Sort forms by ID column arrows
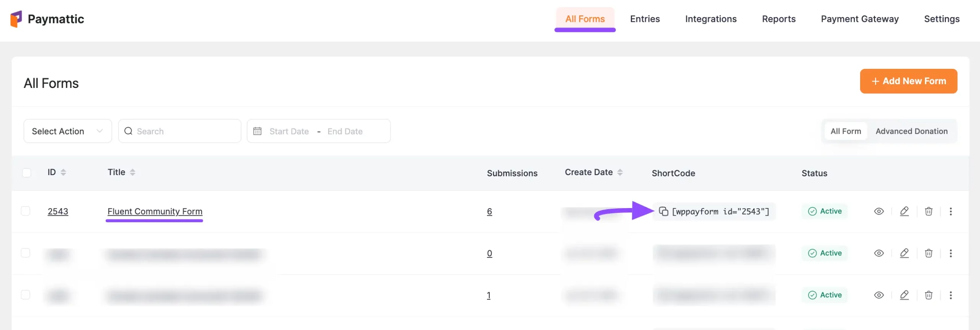The width and height of the screenshot is (980, 330). 64,172
